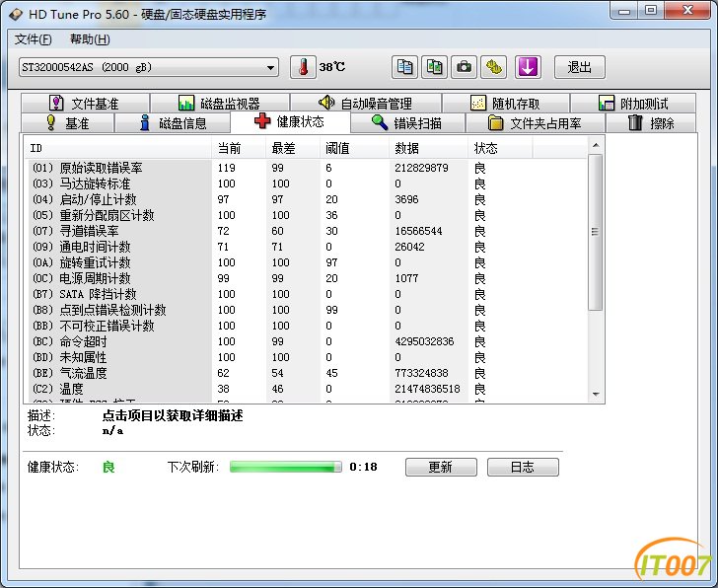Switch to the 基准 tab
Image resolution: width=718 pixels, height=588 pixels.
67,122
